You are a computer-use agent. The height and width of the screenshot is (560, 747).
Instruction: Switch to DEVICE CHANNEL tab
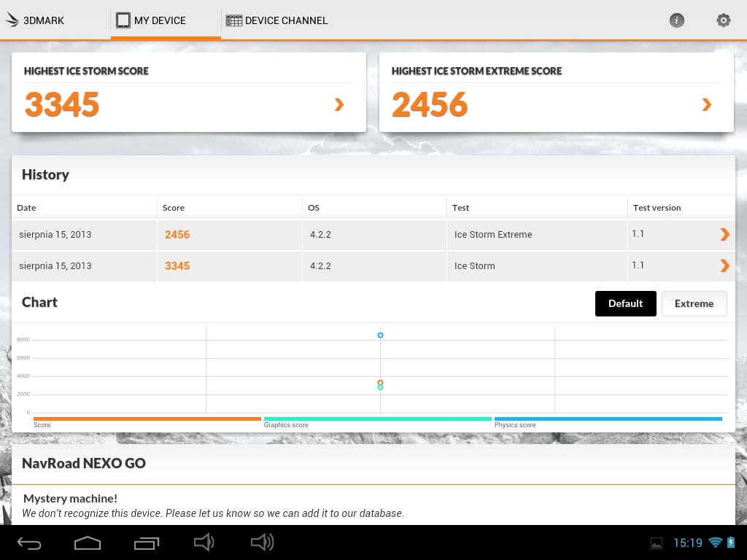[x=276, y=20]
